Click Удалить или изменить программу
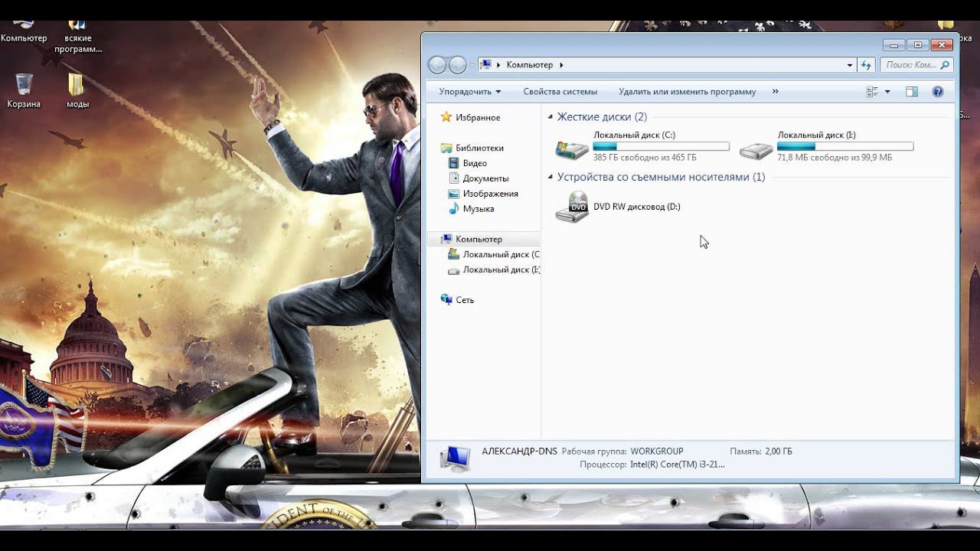The height and width of the screenshot is (551, 980). [688, 92]
